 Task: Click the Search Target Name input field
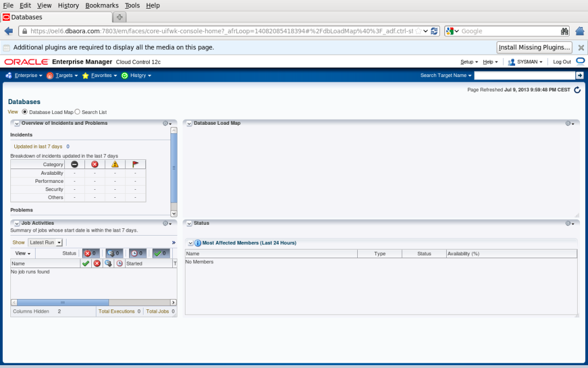(525, 75)
